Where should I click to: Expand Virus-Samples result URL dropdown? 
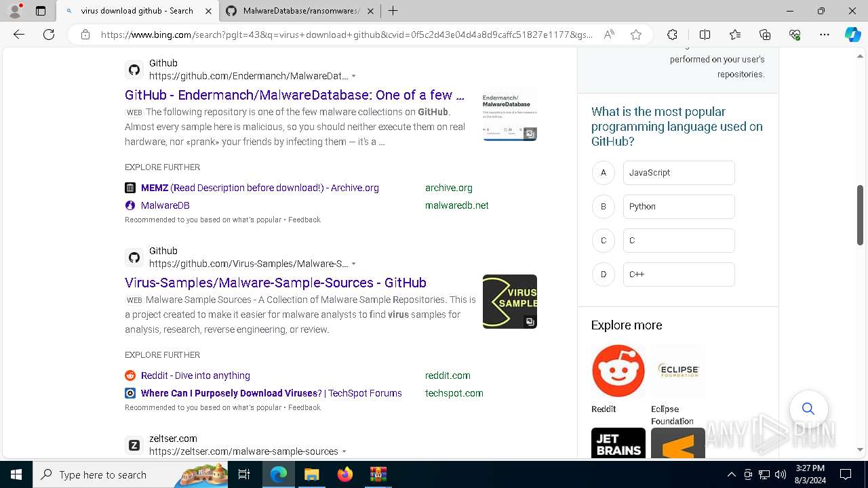(353, 264)
